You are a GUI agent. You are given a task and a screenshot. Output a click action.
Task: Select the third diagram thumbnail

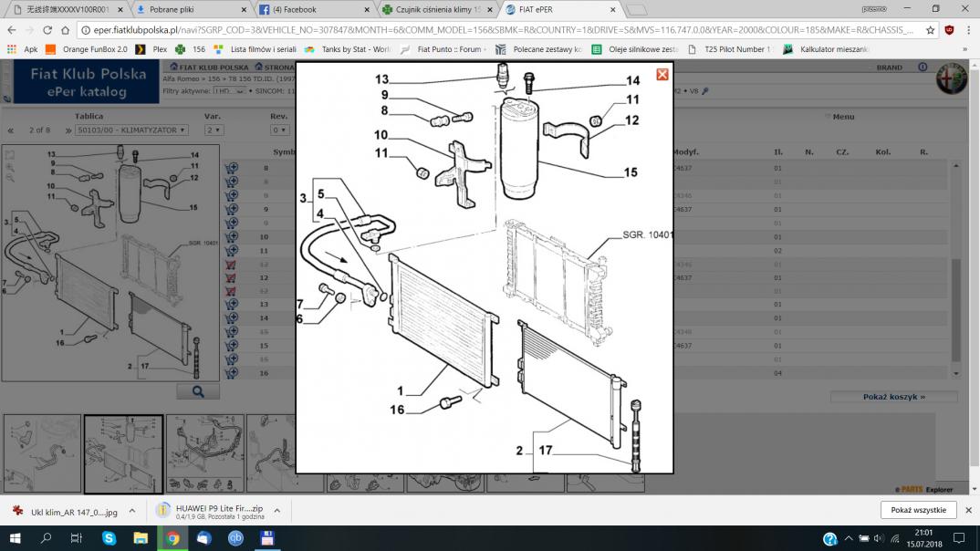pos(205,453)
